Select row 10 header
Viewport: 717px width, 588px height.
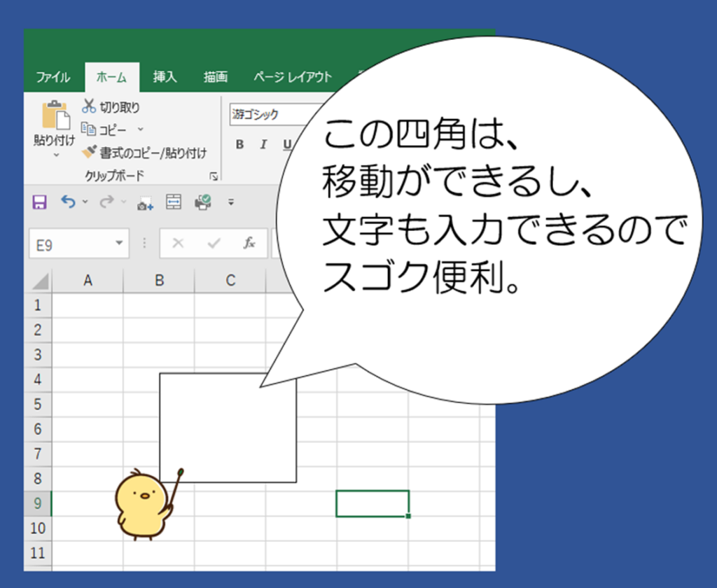(38, 528)
